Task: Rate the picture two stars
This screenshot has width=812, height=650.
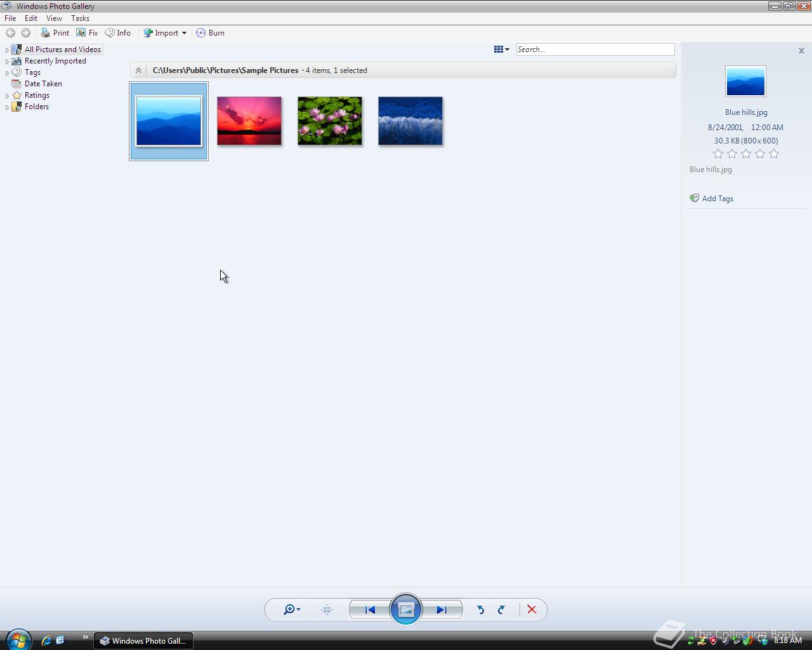Action: point(732,154)
